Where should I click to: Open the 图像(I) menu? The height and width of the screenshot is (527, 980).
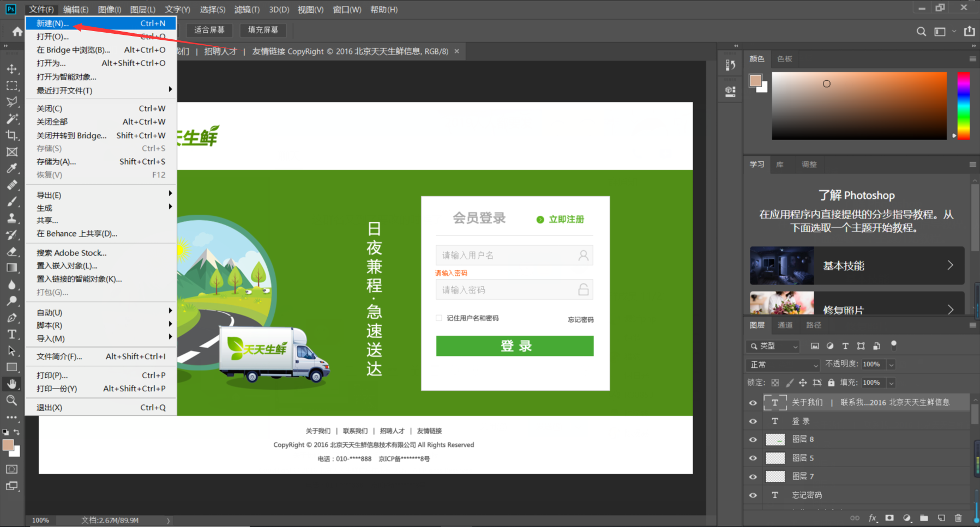pos(109,9)
